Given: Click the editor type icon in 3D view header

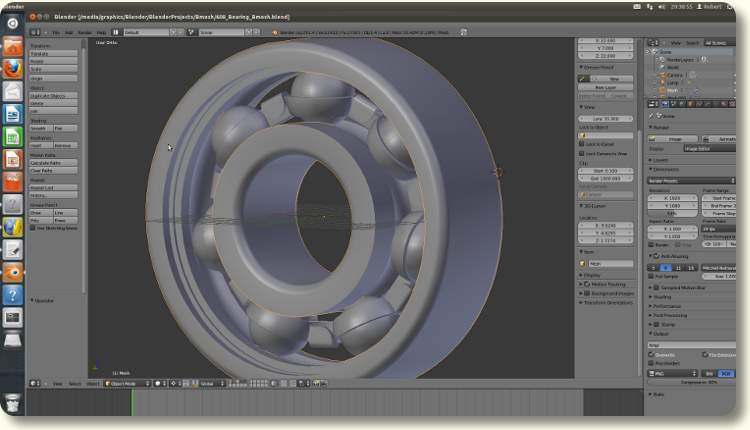Looking at the screenshot, I should (31, 383).
